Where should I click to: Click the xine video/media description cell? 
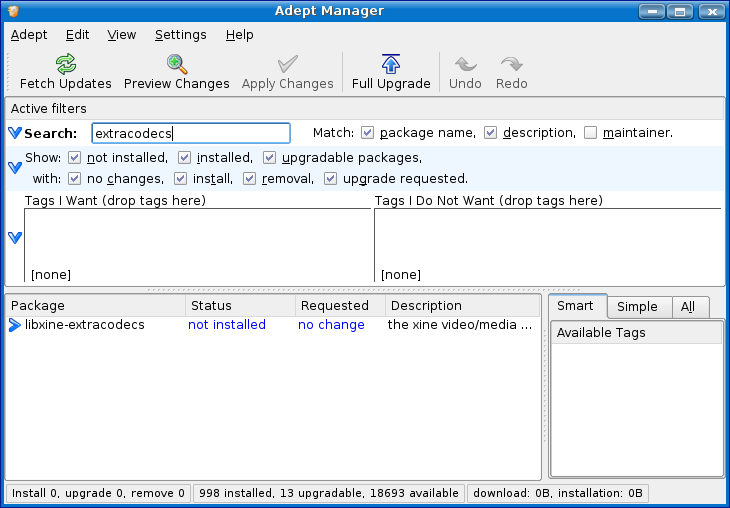460,325
